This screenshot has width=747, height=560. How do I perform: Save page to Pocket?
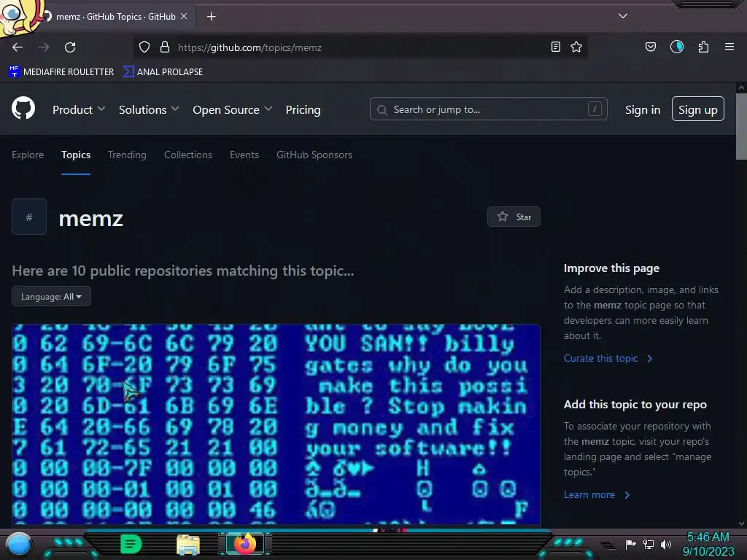[x=650, y=47]
